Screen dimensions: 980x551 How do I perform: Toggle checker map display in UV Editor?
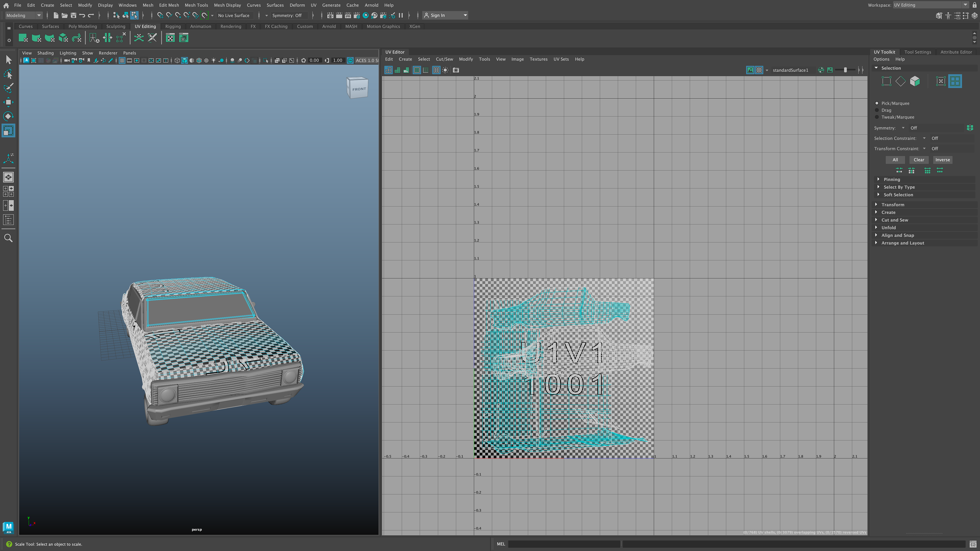pyautogui.click(x=759, y=70)
